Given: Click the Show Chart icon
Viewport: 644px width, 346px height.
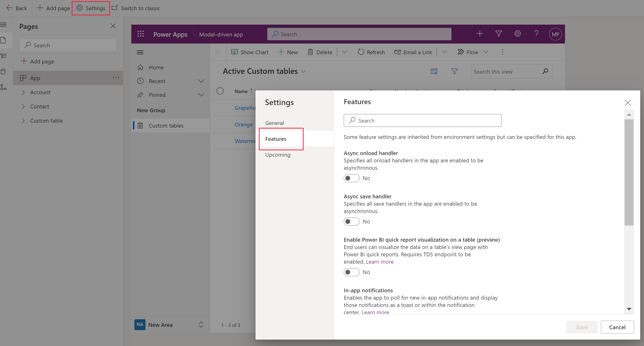Looking at the screenshot, I should point(234,52).
